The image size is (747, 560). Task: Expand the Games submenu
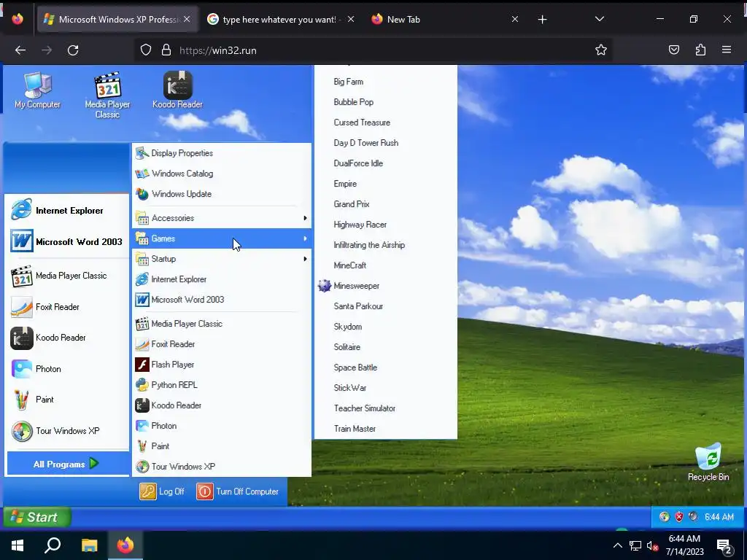point(222,238)
